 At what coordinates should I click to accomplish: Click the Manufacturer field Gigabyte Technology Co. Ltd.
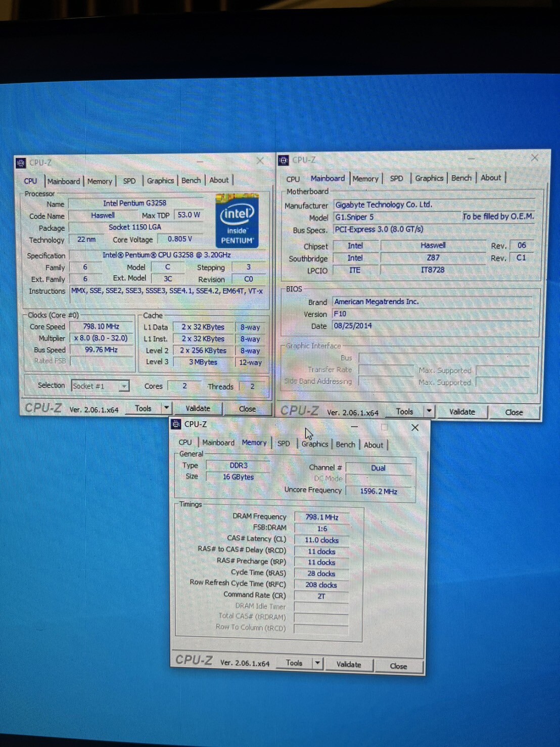coord(434,205)
